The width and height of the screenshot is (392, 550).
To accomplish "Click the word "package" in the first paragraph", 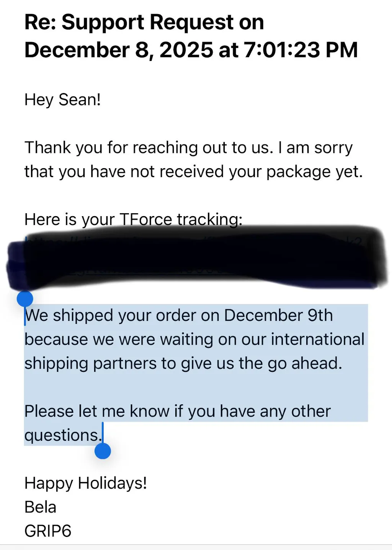I will [299, 172].
